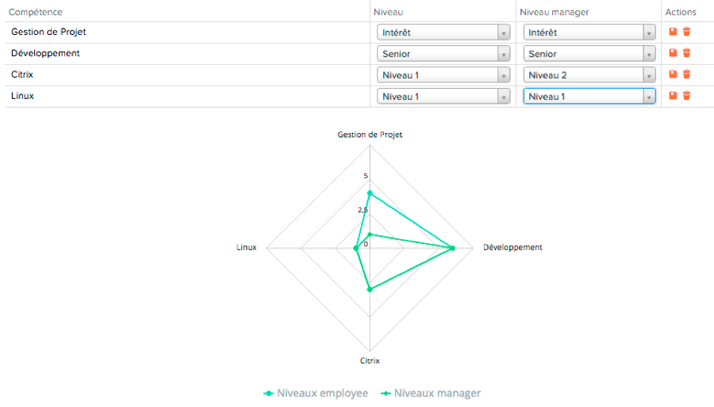Click the Niveau manager column header

554,12
